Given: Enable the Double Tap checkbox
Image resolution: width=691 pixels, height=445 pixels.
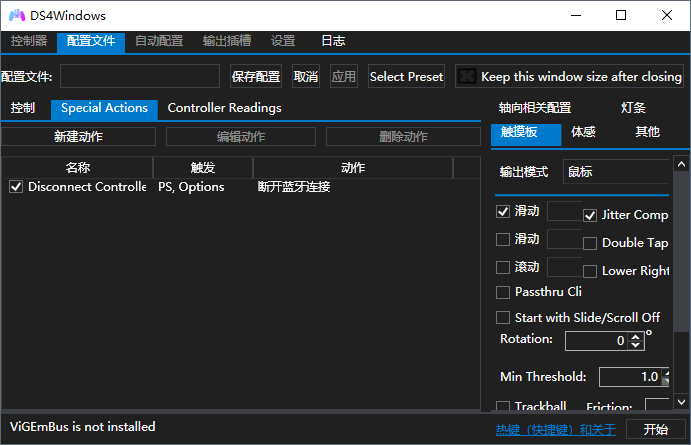Looking at the screenshot, I should (590, 243).
